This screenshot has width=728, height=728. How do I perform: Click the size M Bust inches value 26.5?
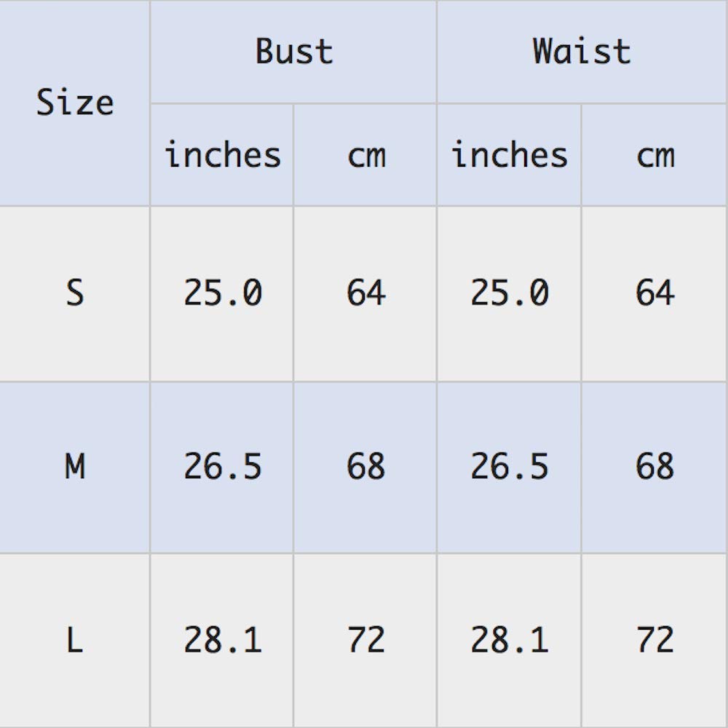coord(222,467)
